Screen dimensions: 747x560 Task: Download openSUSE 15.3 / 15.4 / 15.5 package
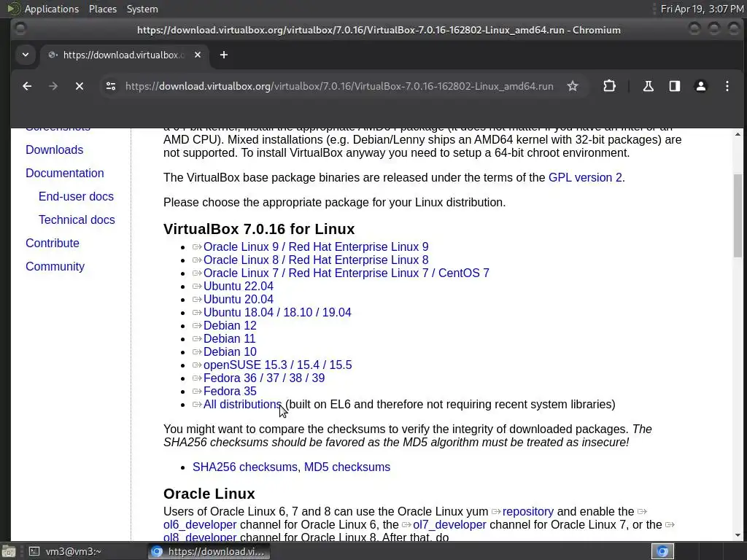click(278, 365)
